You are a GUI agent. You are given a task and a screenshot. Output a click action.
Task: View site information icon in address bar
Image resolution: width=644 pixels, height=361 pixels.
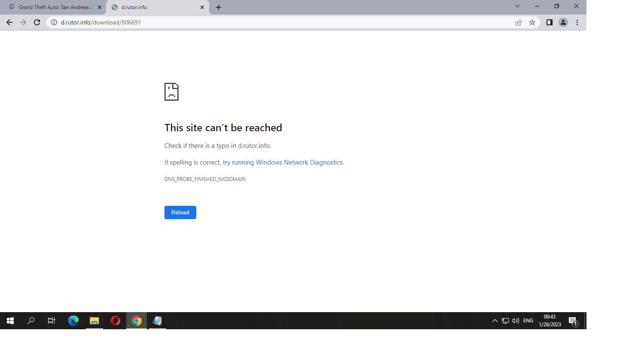[x=54, y=22]
